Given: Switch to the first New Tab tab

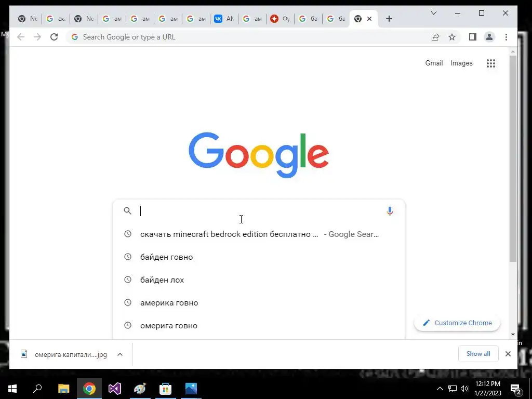Looking at the screenshot, I should (27, 19).
